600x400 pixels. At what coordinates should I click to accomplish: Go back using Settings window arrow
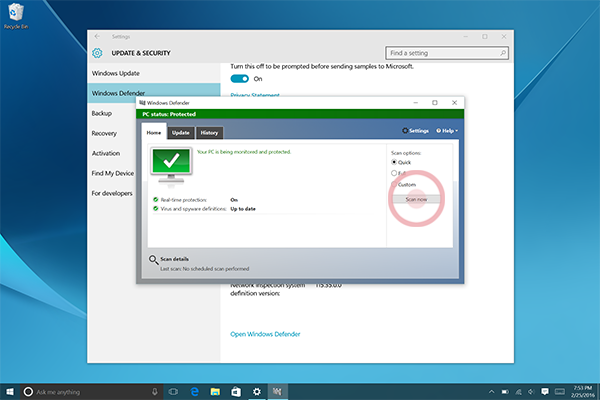pos(97,36)
